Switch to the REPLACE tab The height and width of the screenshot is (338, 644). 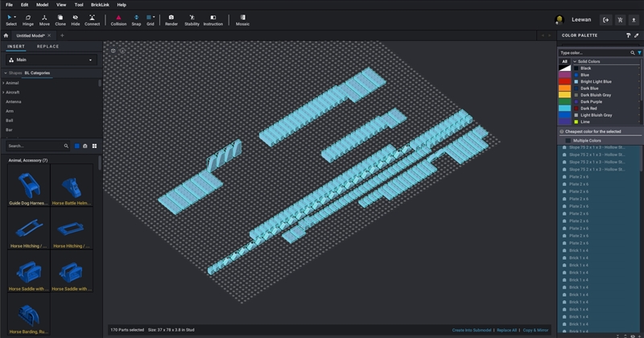pos(47,47)
